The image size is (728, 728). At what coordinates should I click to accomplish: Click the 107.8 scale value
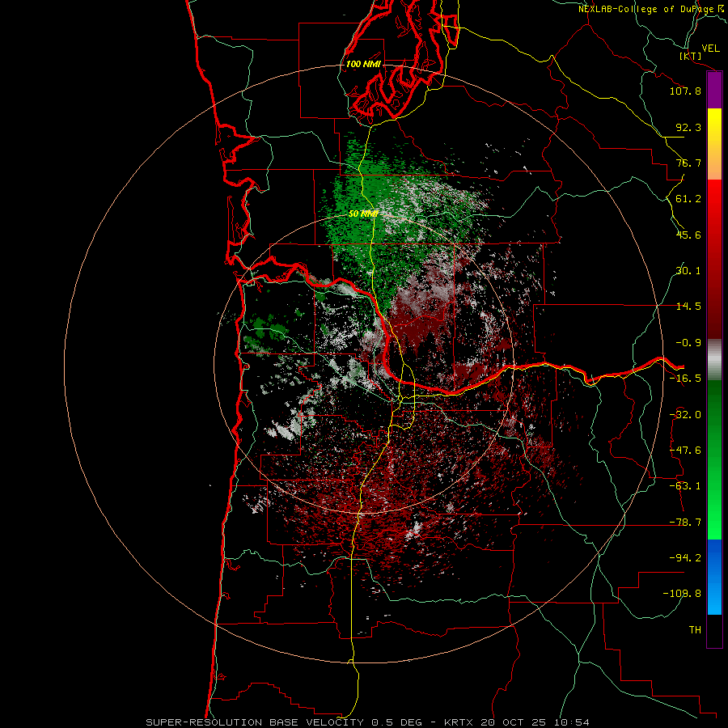coord(685,91)
